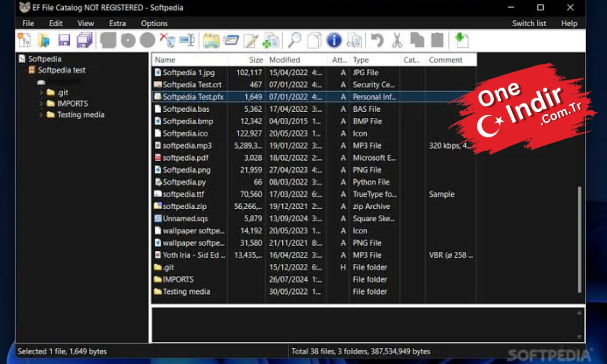Sort list by the Modified column header

click(x=296, y=60)
